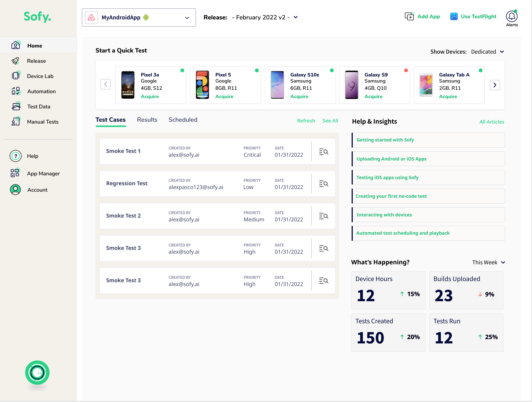Open the chat assistant bubble at bottom left

click(x=37, y=373)
